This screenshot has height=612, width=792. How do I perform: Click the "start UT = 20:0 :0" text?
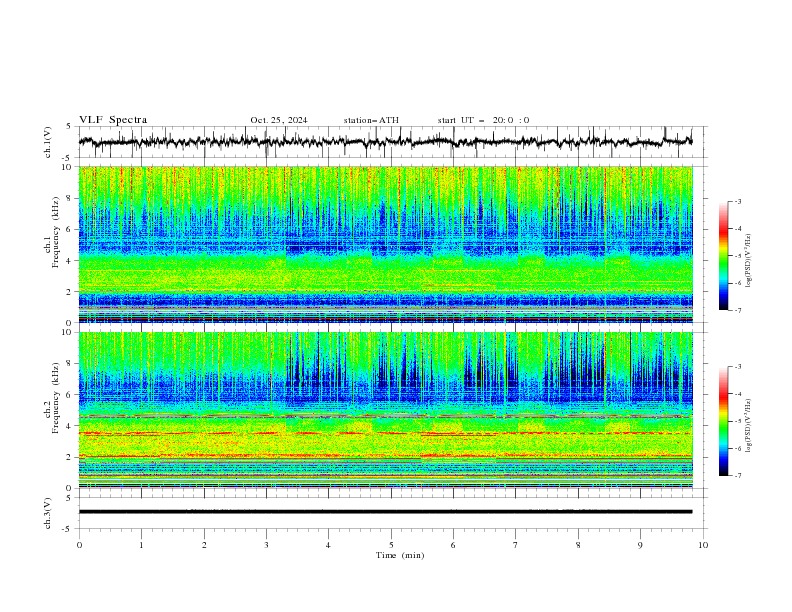tap(483, 120)
